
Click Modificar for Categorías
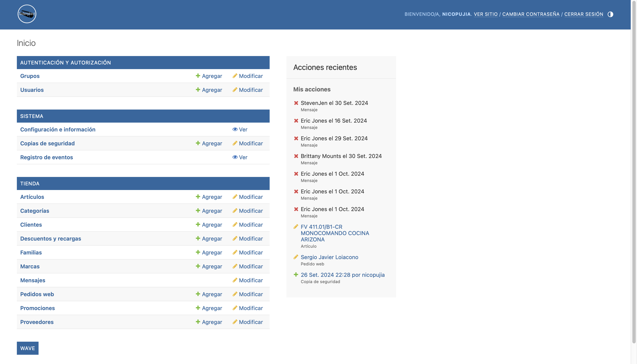click(x=248, y=211)
